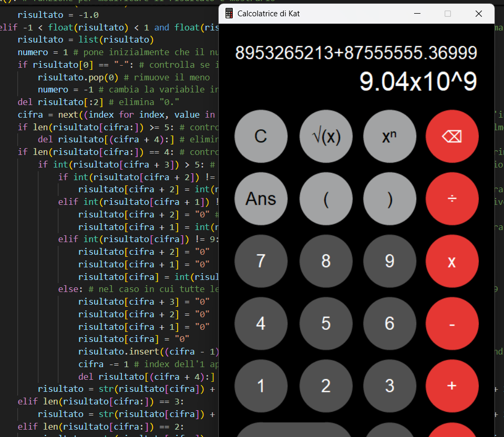This screenshot has width=504, height=437.
Task: Click 'elif len(risultato[cifra:]) == 2:' line
Action: click(101, 426)
